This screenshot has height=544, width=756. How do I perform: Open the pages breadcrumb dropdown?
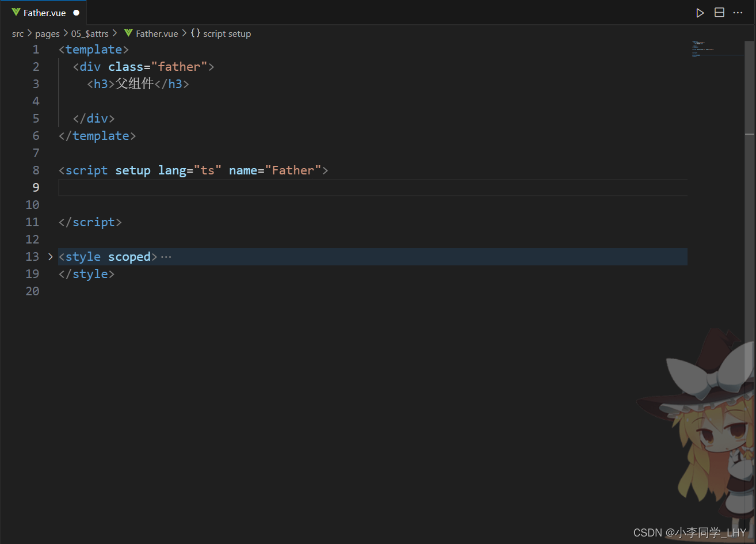click(x=47, y=34)
